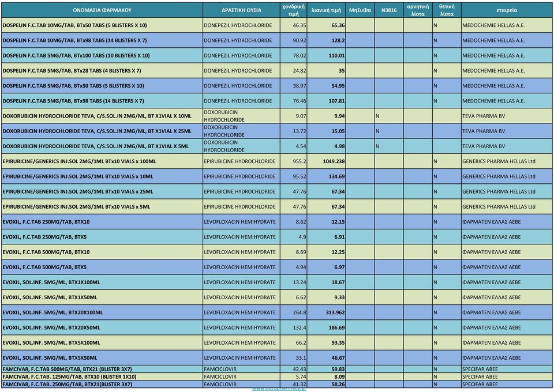Click DOXORUBICIN TEVA X1VIAL X 5ML name
554x392 pixels.
[x=95, y=146]
